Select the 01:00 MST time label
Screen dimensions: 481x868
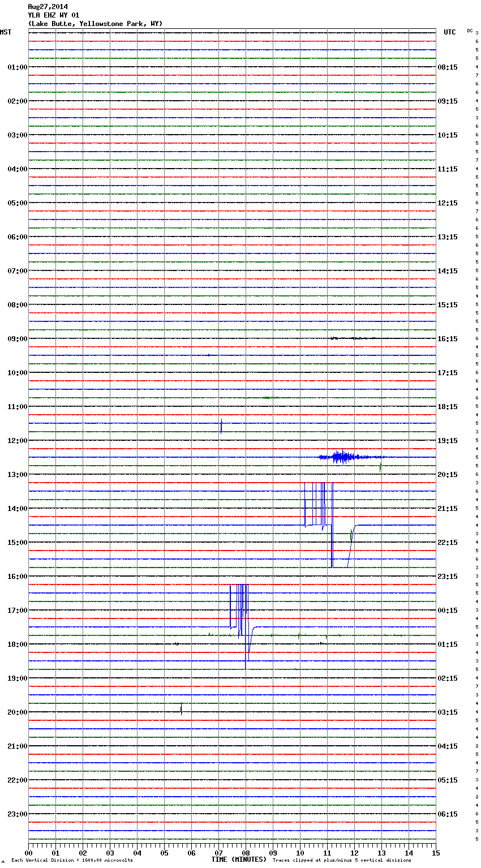(x=18, y=67)
